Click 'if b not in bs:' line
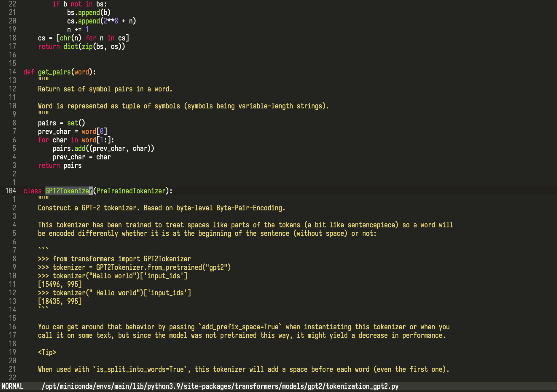Viewport: 557px width, 392px height. click(x=80, y=4)
